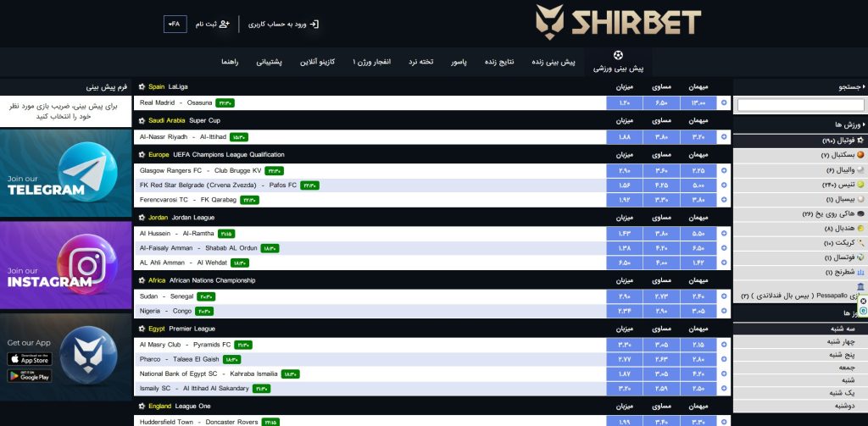This screenshot has height=426, width=868.
Task: Select دوشنبه Monday day filter
Action: [x=800, y=406]
